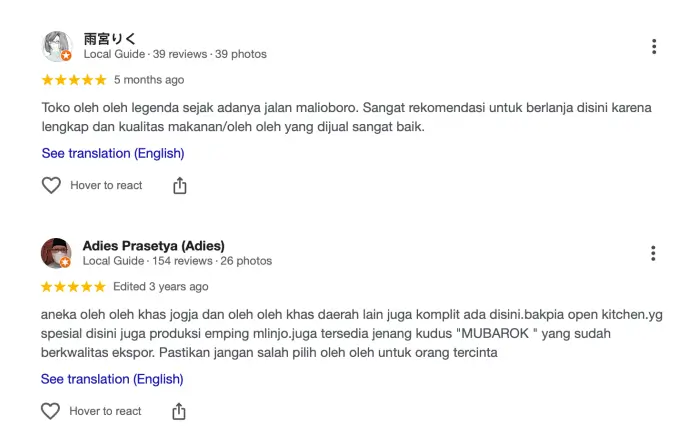Click Adies Prasetya's profile avatar
This screenshot has height=447, width=700.
coord(57,253)
